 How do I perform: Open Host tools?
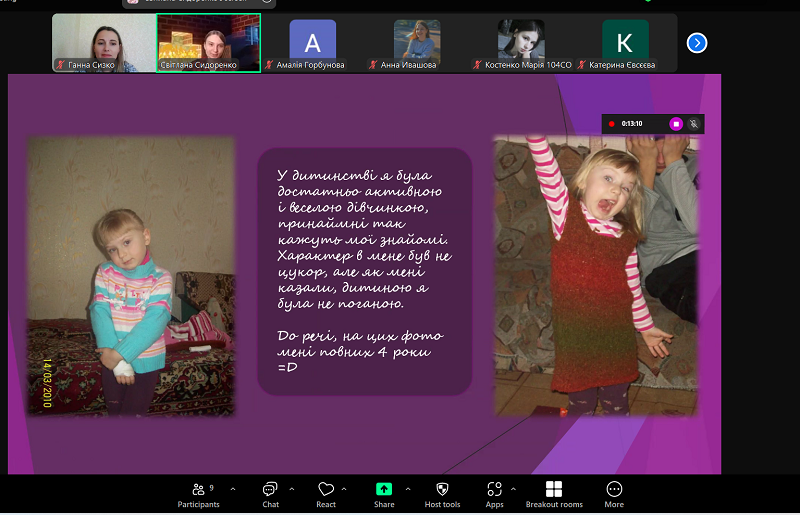click(442, 495)
